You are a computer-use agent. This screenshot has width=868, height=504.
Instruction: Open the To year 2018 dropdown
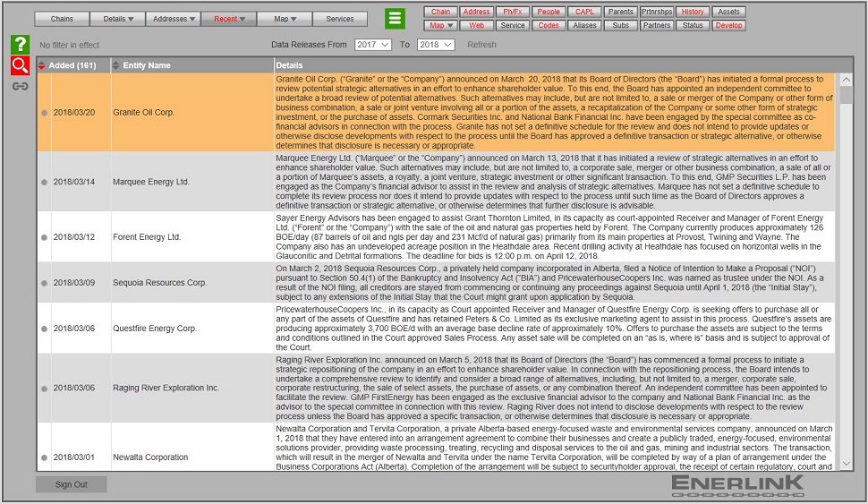[436, 45]
